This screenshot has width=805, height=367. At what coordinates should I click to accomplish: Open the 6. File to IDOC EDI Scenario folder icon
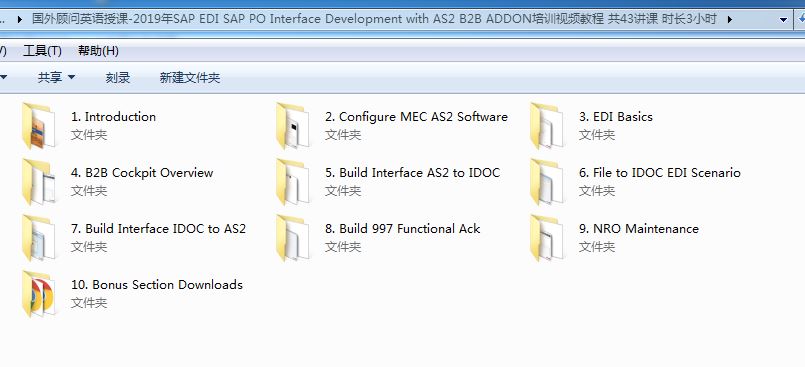click(547, 182)
